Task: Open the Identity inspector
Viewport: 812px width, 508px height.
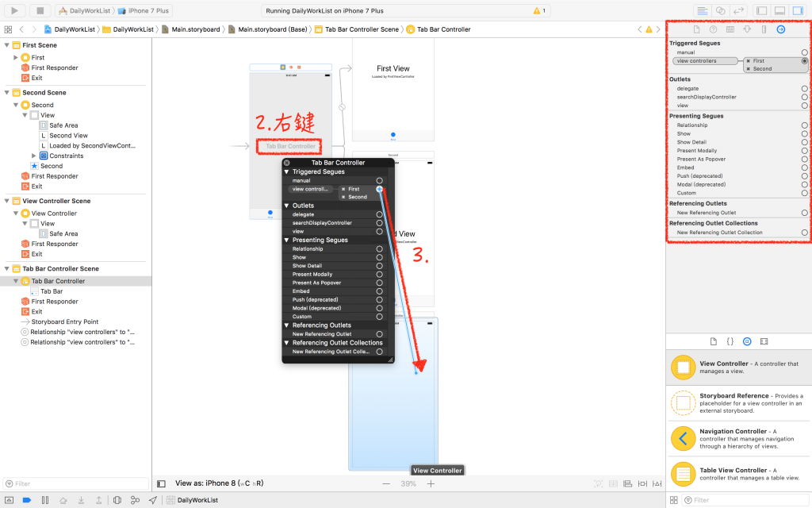Action: tap(730, 29)
